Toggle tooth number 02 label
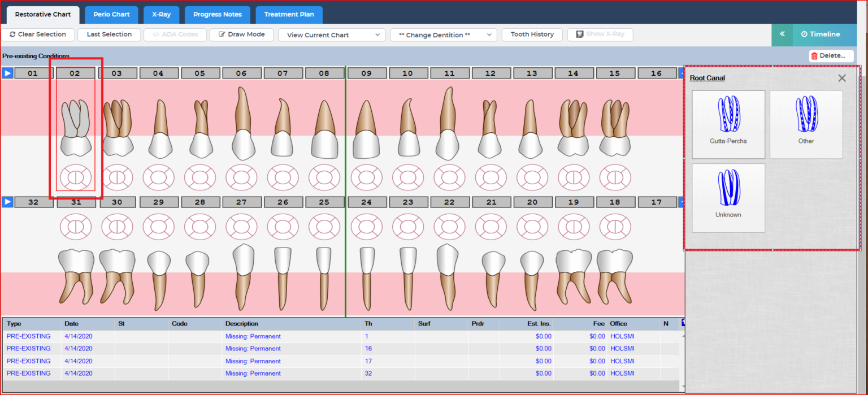868x395 pixels. [75, 73]
